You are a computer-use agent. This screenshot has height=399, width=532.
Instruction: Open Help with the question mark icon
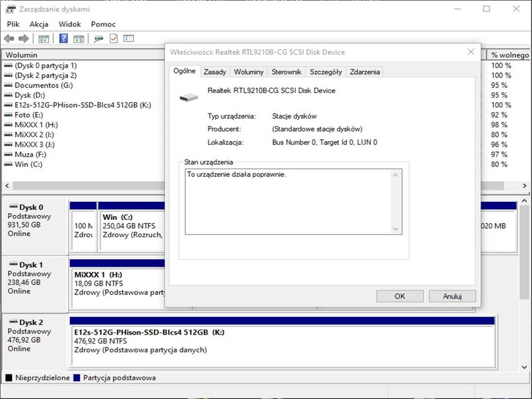click(63, 38)
